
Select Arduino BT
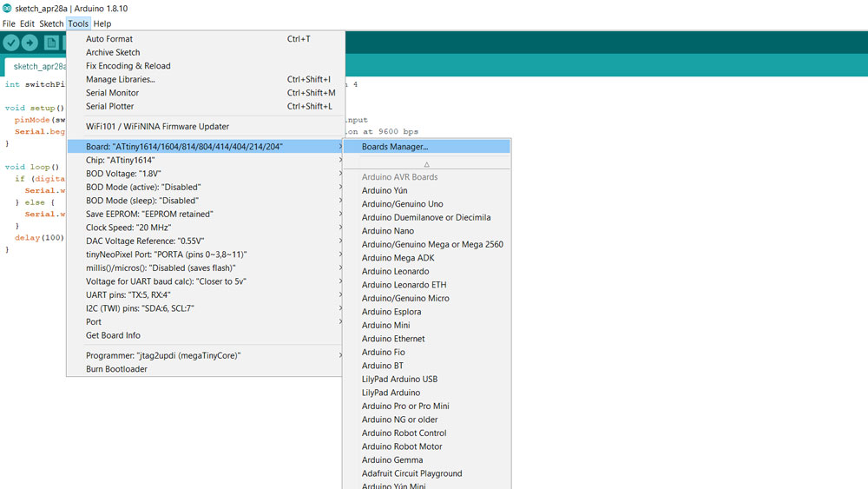[427, 366]
